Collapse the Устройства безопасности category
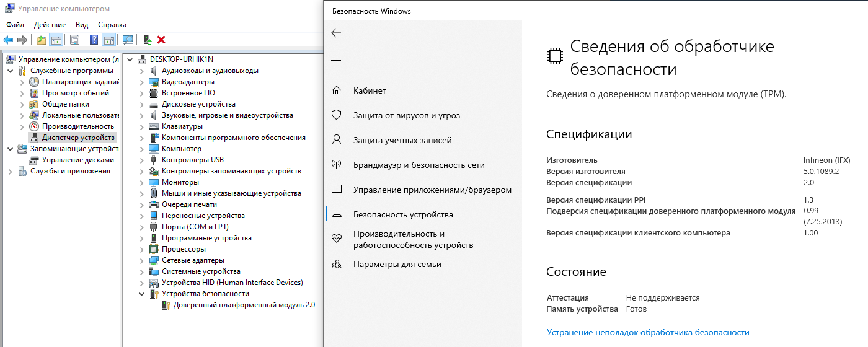The width and height of the screenshot is (868, 347). (x=142, y=294)
